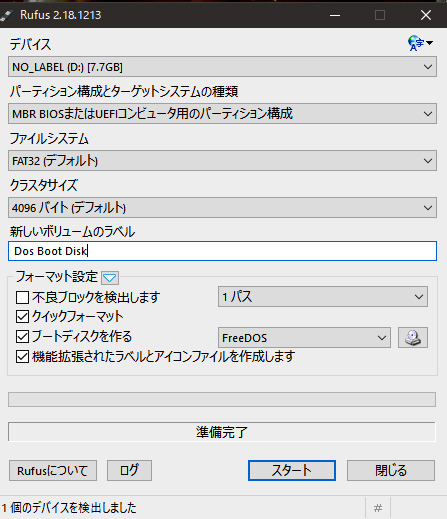Toggle advanced format options arrow

pos(110,278)
